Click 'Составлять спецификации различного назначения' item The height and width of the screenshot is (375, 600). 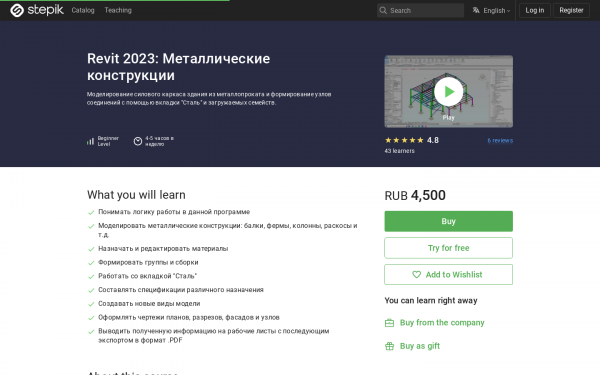tap(181, 290)
